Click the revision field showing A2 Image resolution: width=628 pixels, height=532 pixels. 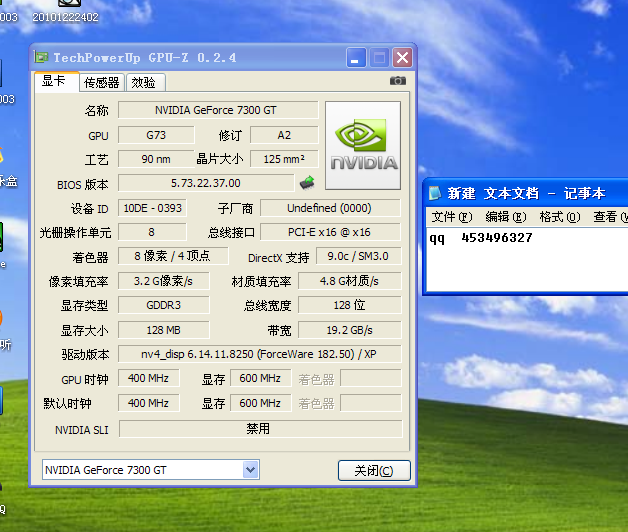[284, 135]
